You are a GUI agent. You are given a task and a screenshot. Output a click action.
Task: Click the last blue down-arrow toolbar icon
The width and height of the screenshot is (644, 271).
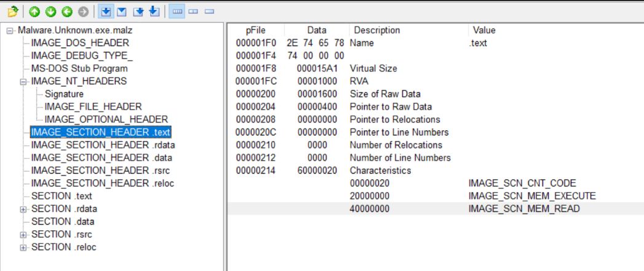coord(154,12)
